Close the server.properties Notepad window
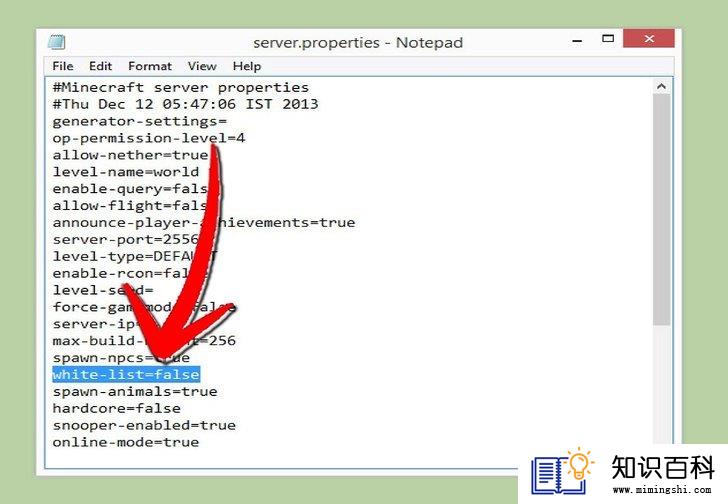 pyautogui.click(x=649, y=39)
